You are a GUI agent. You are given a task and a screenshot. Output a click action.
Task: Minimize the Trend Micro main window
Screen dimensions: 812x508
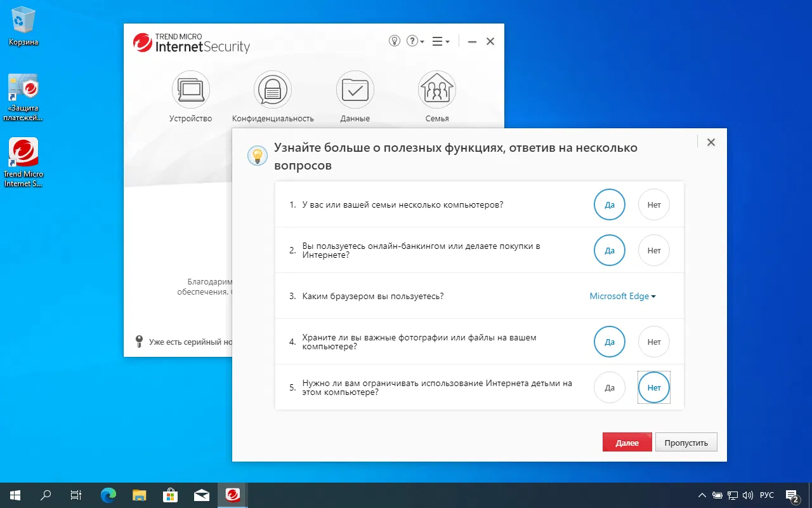pyautogui.click(x=472, y=41)
